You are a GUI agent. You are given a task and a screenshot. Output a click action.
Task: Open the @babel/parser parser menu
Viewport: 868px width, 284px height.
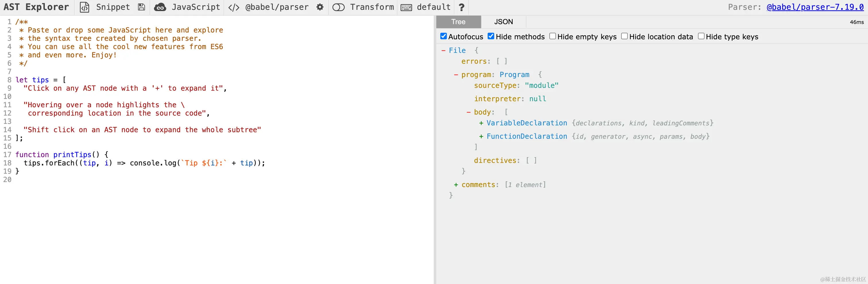pos(277,7)
